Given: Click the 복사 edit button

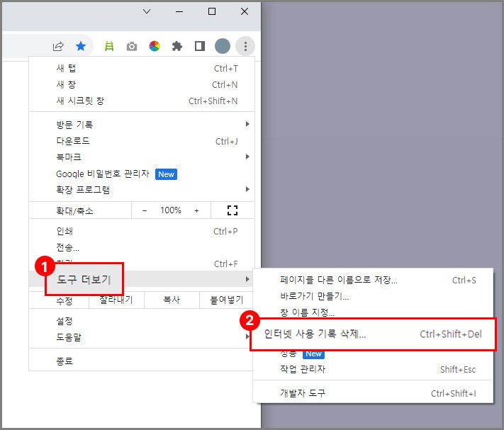Looking at the screenshot, I should (172, 300).
